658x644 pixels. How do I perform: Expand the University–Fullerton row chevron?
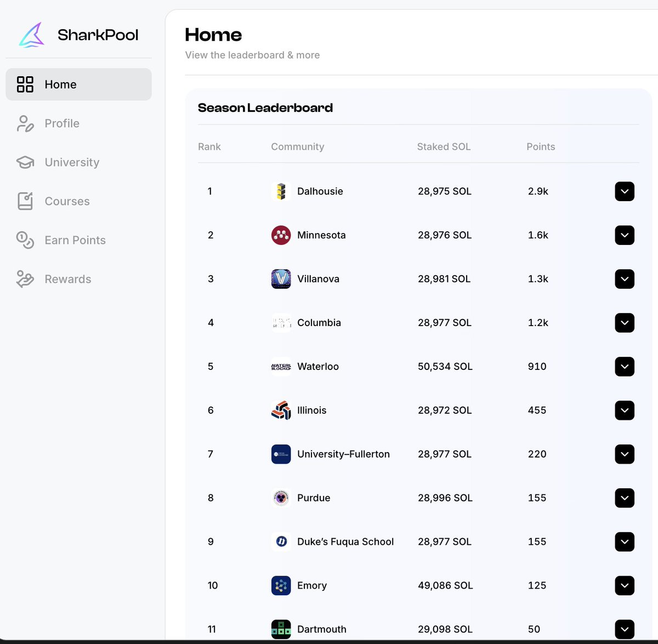625,454
